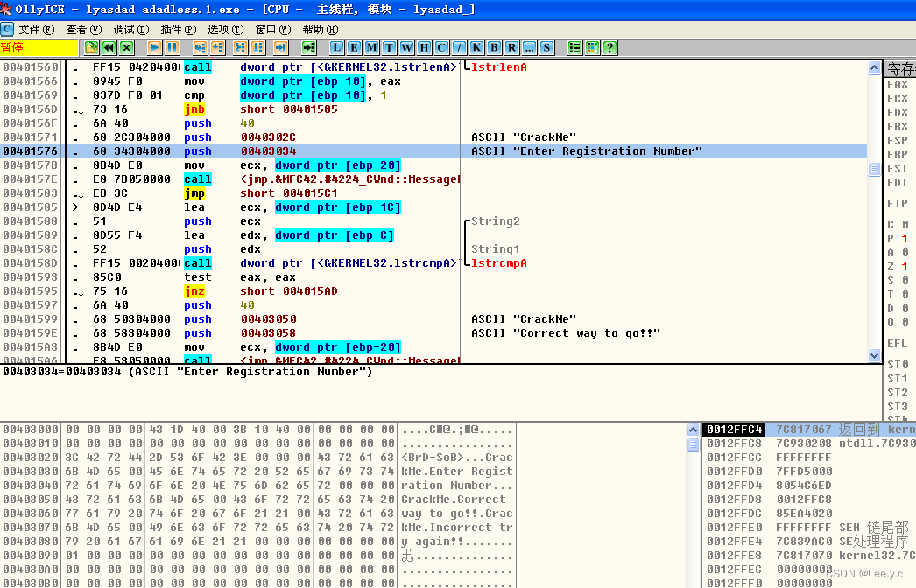Click the Step into toolbar icon
This screenshot has height=588, width=916.
point(200,48)
